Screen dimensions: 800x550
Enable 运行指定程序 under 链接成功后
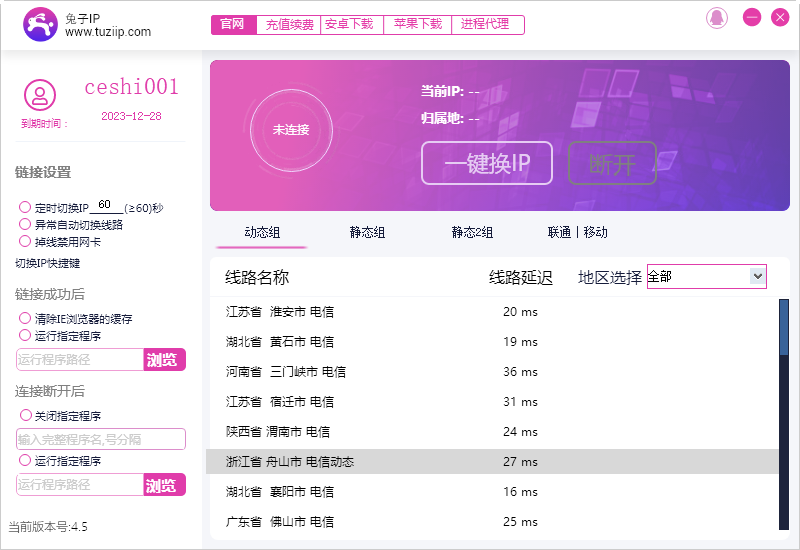click(25, 335)
